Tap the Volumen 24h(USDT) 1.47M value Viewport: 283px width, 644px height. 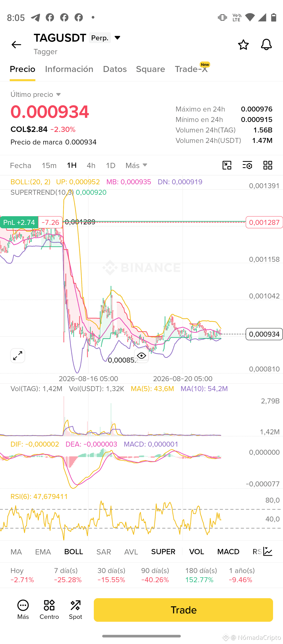[x=262, y=141]
